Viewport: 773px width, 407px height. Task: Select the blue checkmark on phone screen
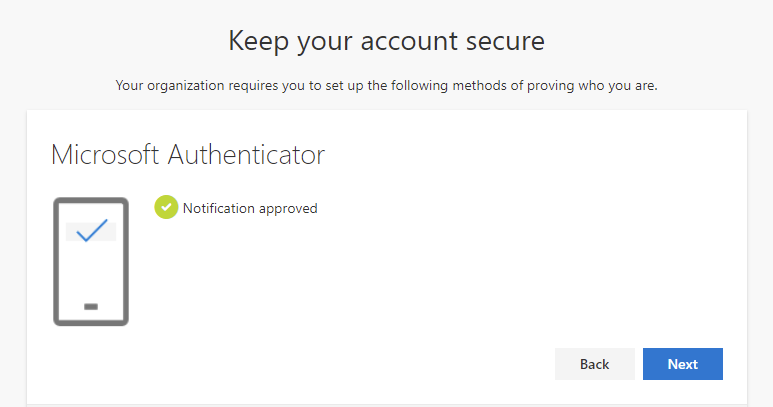point(92,231)
